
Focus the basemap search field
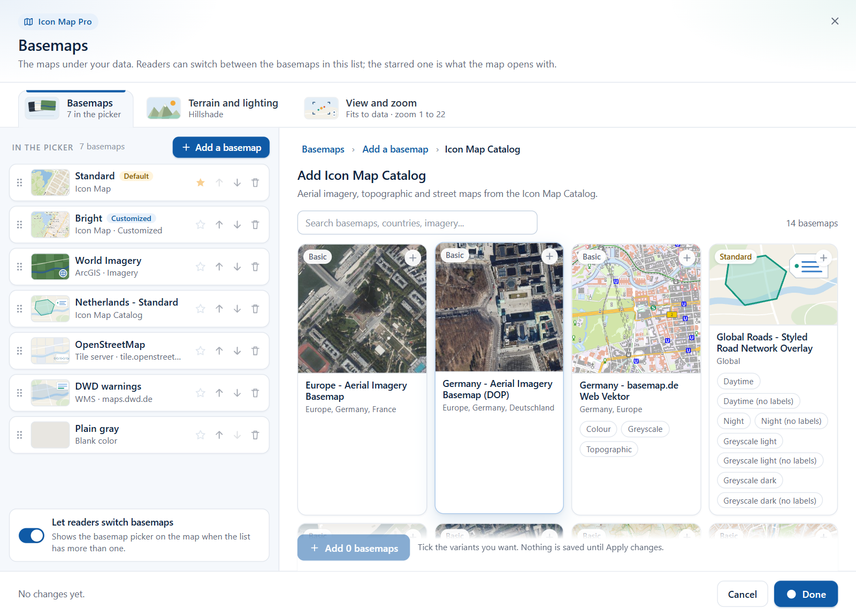click(x=417, y=223)
